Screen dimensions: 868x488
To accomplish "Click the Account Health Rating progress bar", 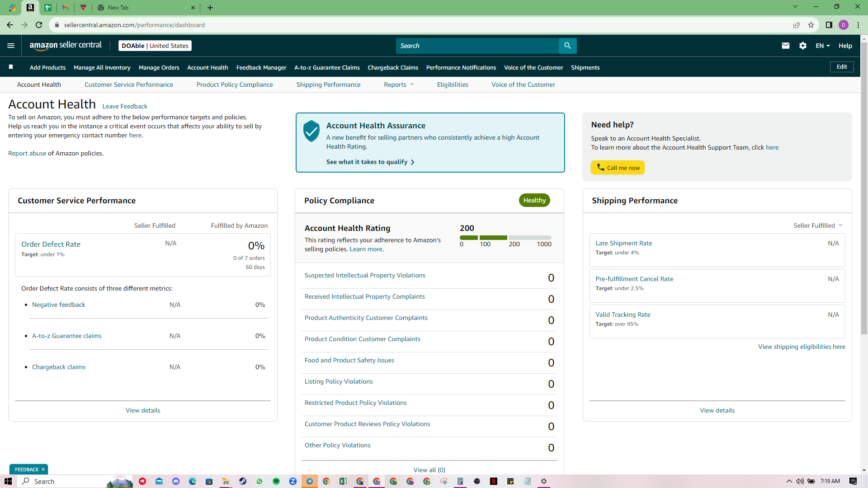I will 505,238.
